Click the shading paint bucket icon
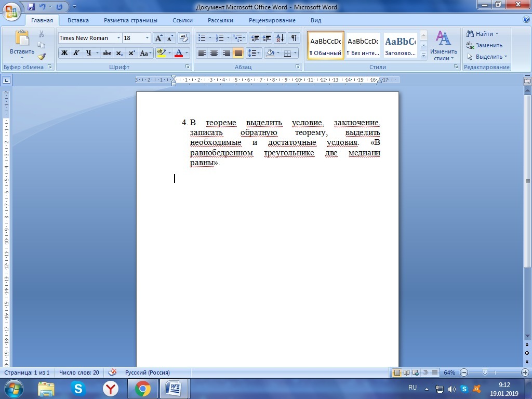The width and height of the screenshot is (532, 399). coord(270,53)
